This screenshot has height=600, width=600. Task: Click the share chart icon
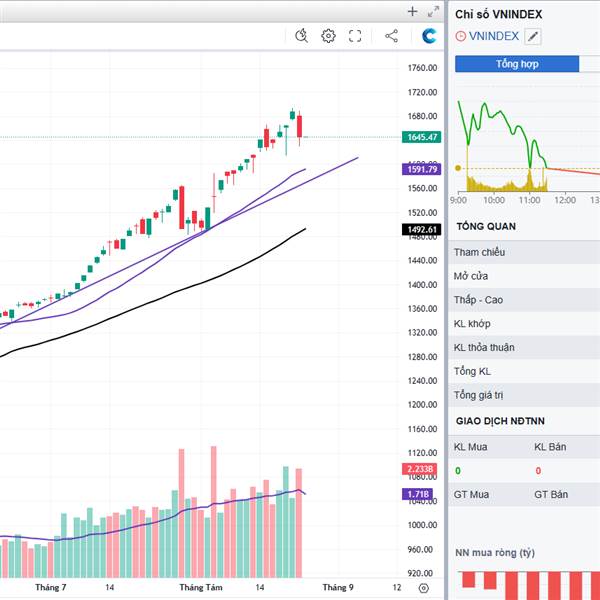coord(391,36)
